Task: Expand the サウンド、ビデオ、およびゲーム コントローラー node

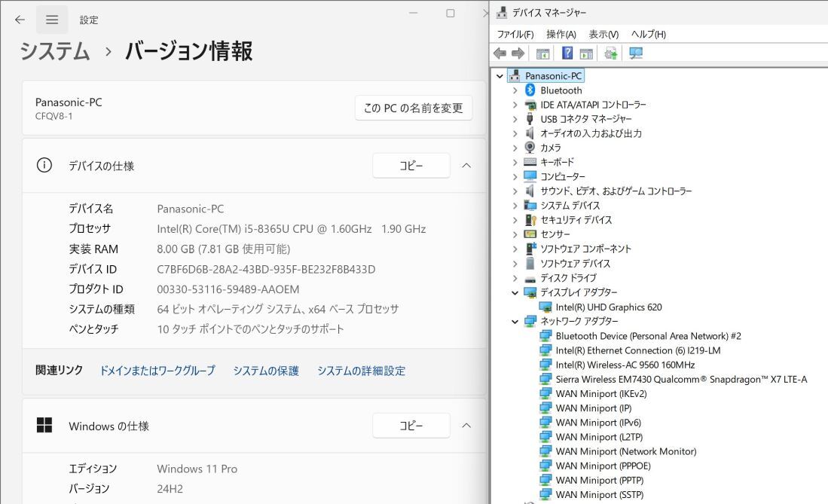Action: pos(515,191)
